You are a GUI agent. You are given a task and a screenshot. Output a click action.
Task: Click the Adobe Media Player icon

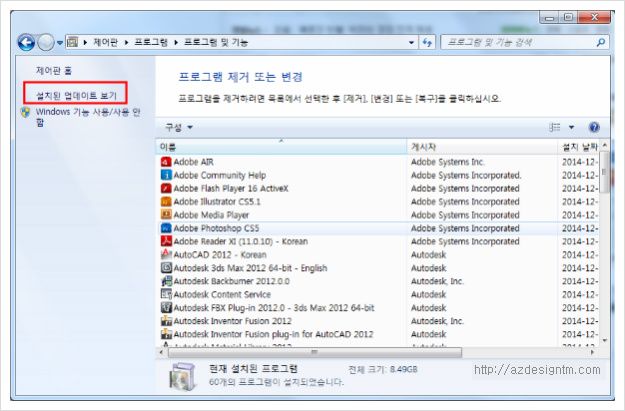tap(166, 215)
